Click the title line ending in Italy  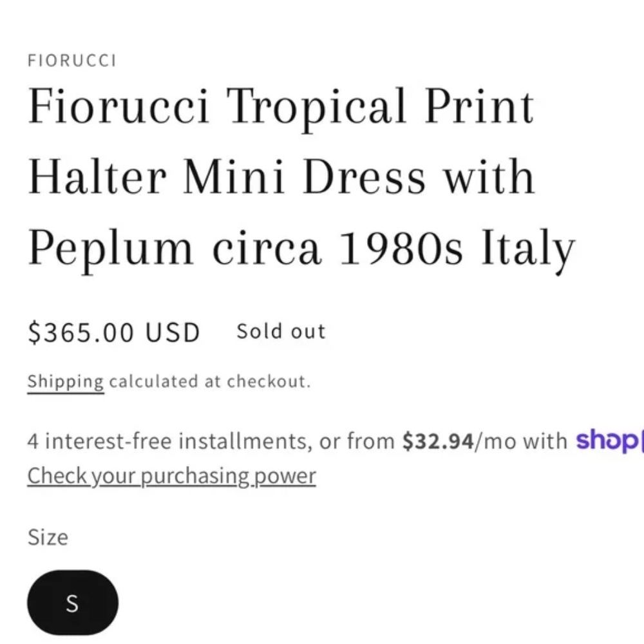[301, 248]
